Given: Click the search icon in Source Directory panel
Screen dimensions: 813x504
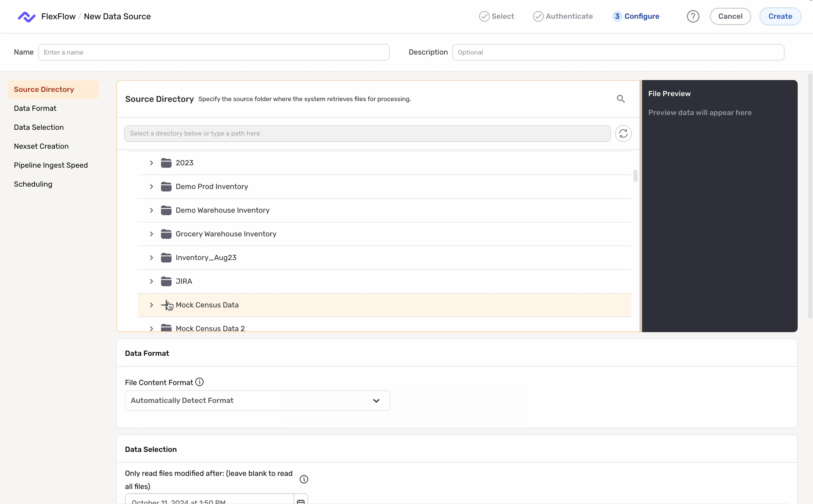Looking at the screenshot, I should (621, 99).
